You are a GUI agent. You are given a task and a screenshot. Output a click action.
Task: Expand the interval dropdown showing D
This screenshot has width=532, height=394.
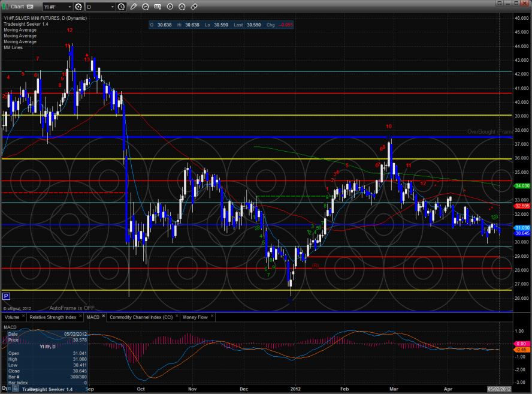click(x=100, y=7)
